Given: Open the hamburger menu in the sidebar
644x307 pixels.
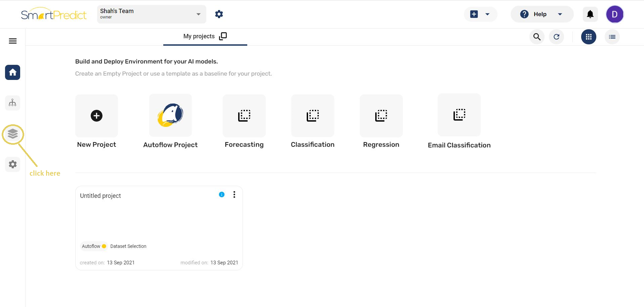Looking at the screenshot, I should (13, 41).
